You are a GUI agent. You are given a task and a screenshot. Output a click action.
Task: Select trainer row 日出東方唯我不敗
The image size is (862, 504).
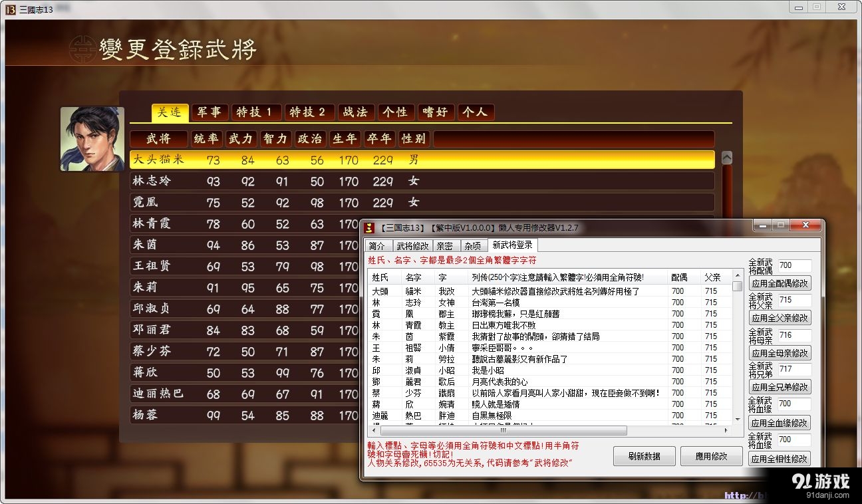pos(550,325)
